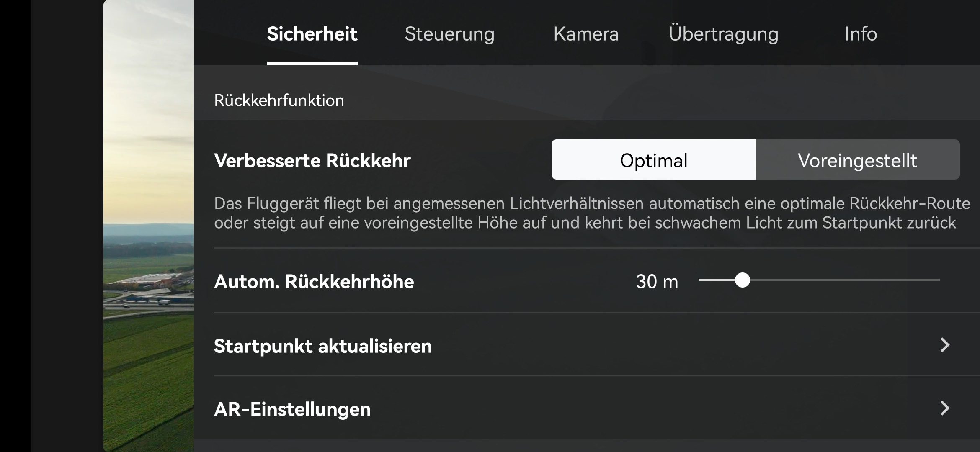
Task: Click the Rückkehrfunktion section header
Action: tap(279, 100)
